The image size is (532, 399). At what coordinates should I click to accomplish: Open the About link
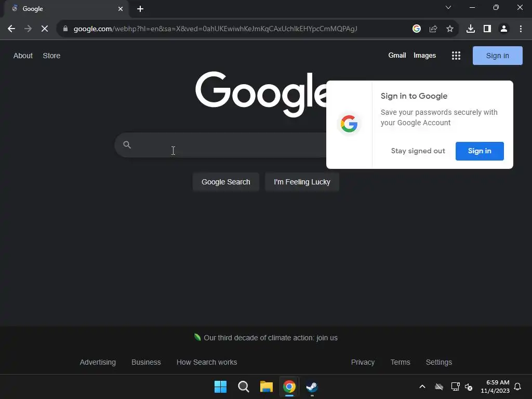(23, 56)
